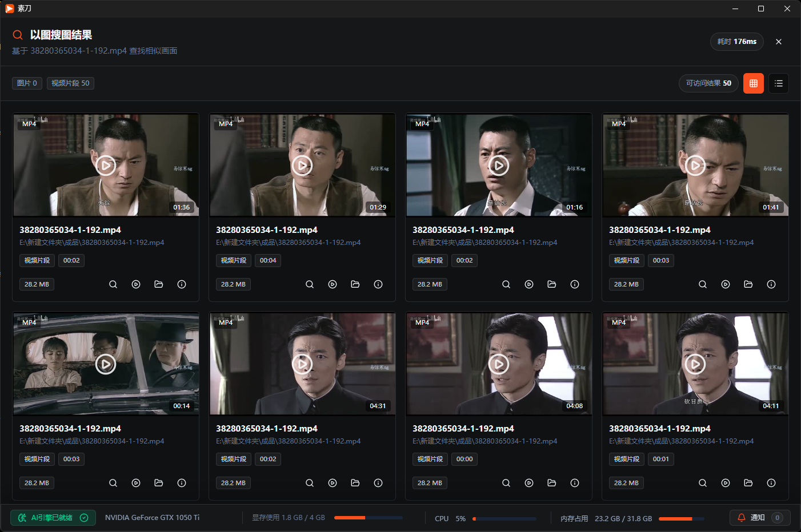Close the 以图搜图结果 results panel

[x=779, y=42]
